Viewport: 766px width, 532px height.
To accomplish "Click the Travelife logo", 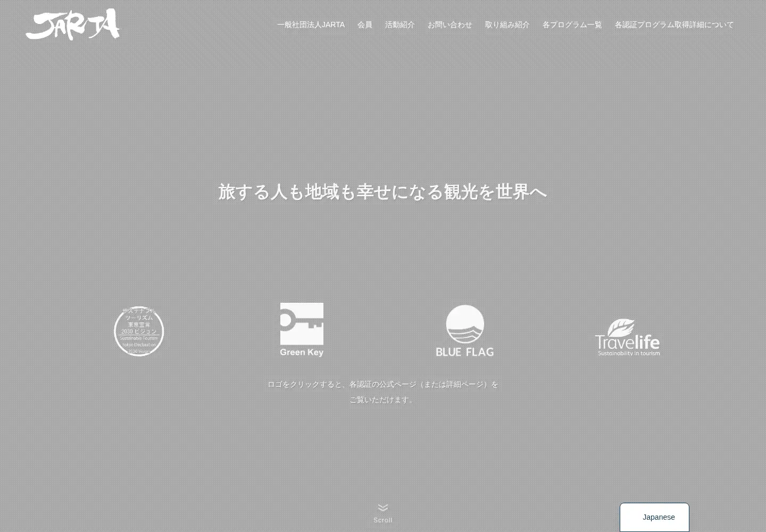I will click(x=627, y=337).
